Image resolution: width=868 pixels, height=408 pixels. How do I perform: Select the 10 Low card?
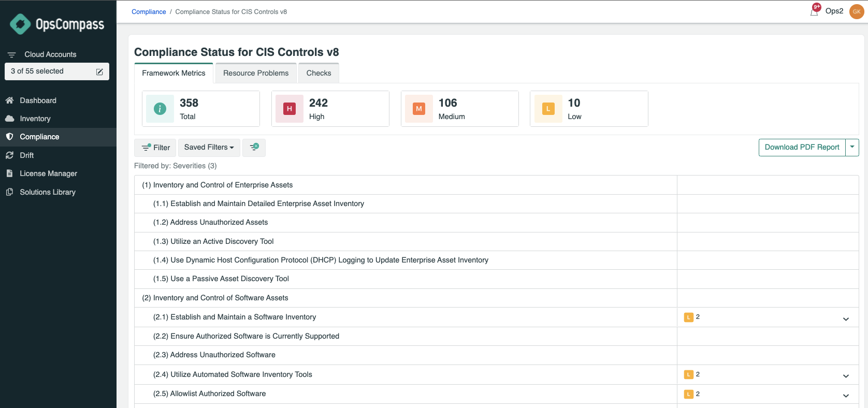589,109
